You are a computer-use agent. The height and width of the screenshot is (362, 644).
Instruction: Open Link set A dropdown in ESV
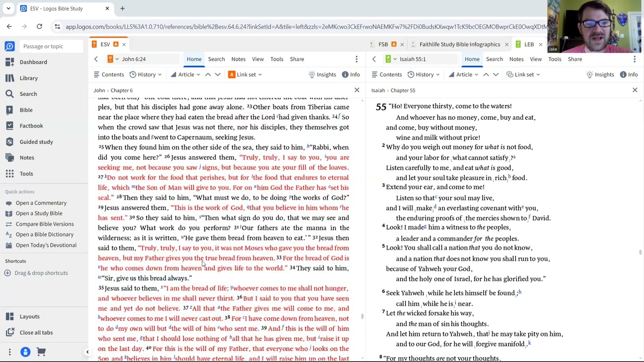click(x=245, y=74)
